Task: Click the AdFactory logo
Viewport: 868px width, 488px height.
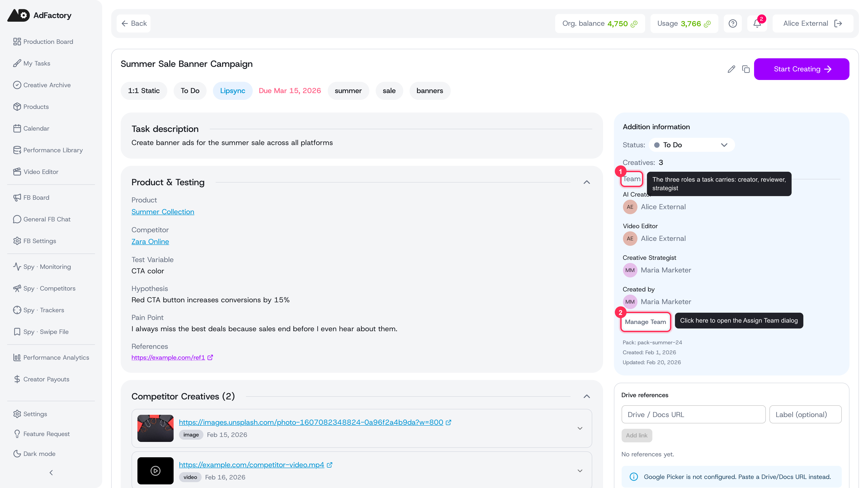Action: [x=39, y=15]
